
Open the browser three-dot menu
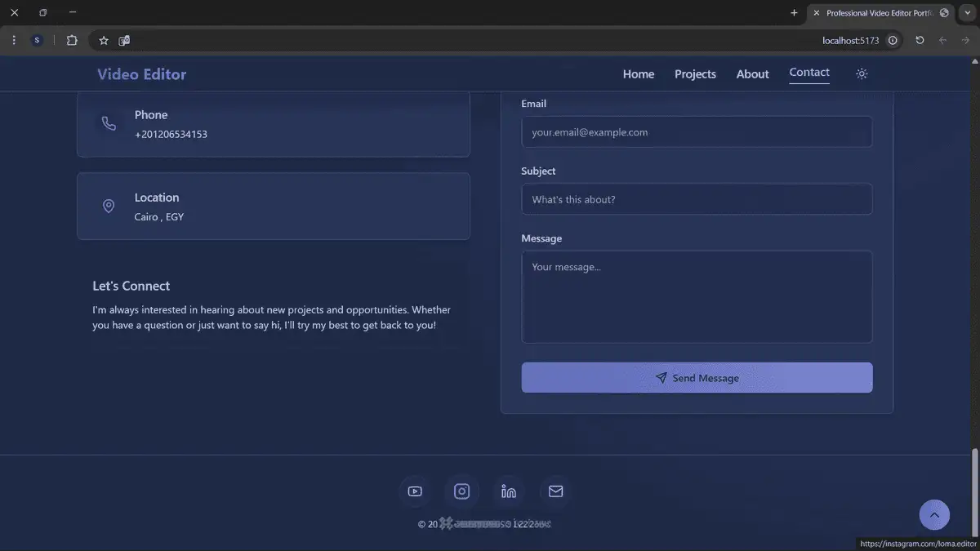14,40
